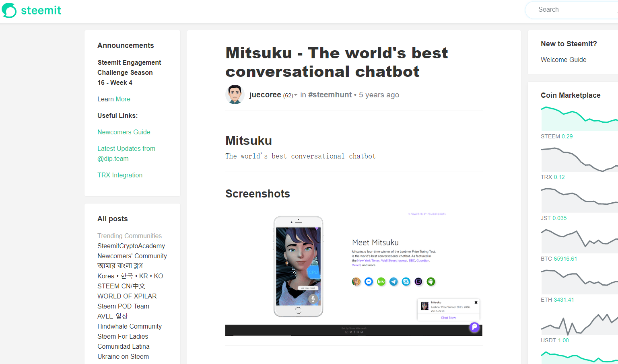
Task: Click the Messenger icon in the screenshot
Action: pos(369,282)
